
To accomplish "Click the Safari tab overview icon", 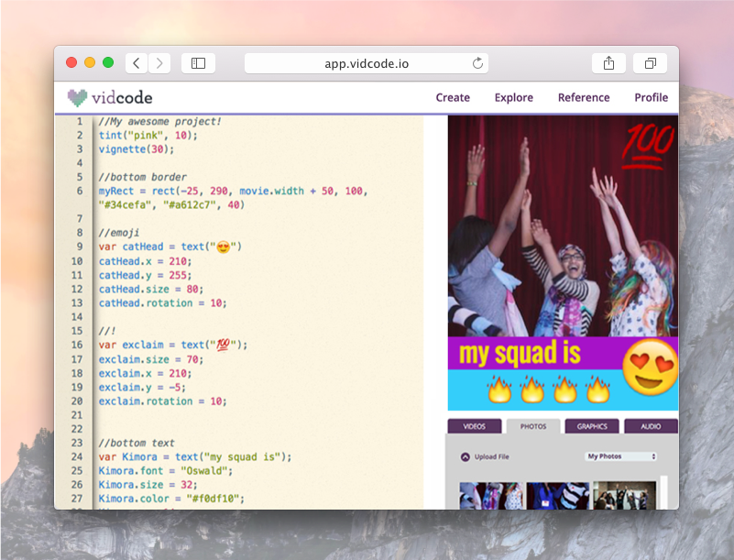I will click(x=651, y=62).
